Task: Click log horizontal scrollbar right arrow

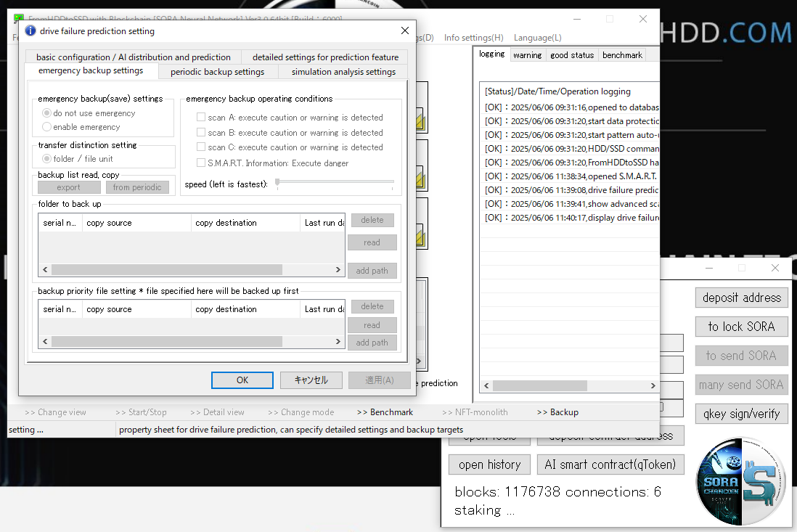Action: point(653,385)
